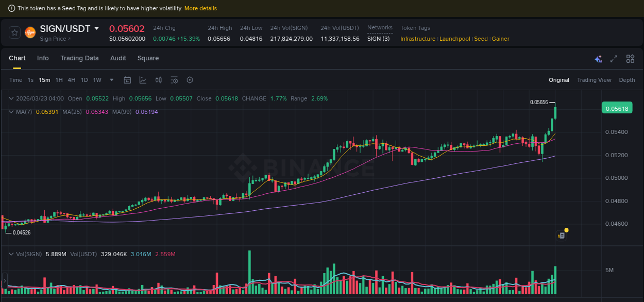Launch the Binance AI assistant icon

(598, 59)
